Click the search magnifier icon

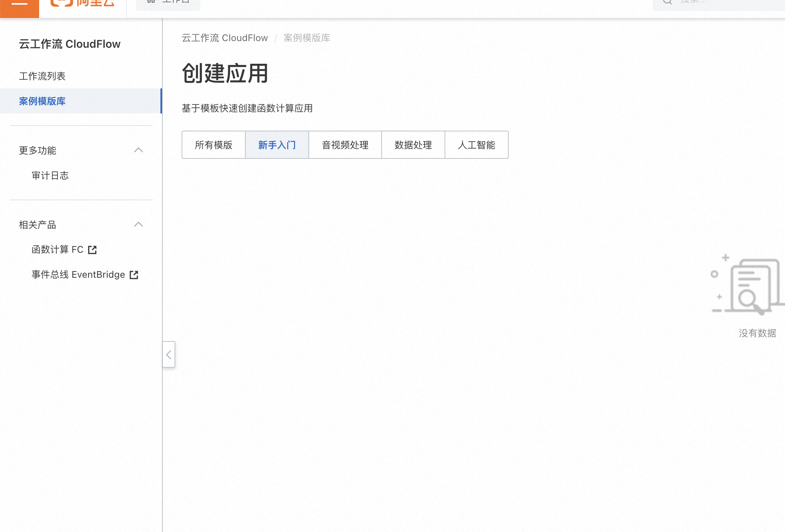tap(668, 2)
